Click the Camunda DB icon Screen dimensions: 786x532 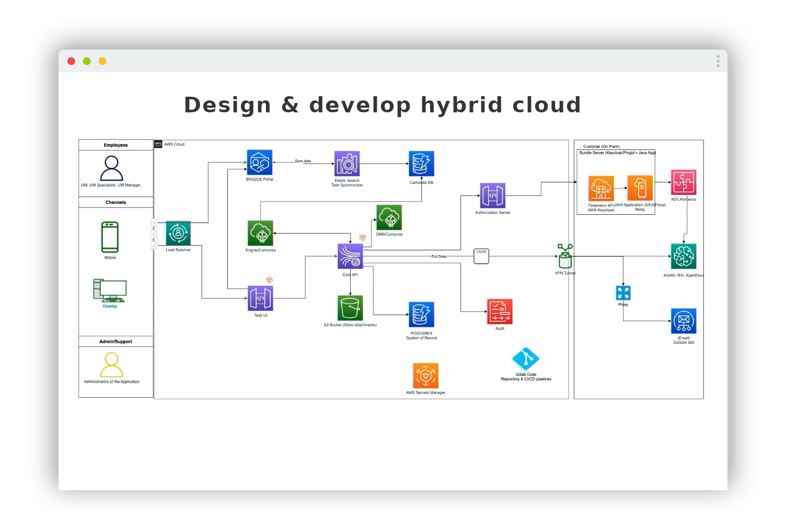[x=421, y=164]
